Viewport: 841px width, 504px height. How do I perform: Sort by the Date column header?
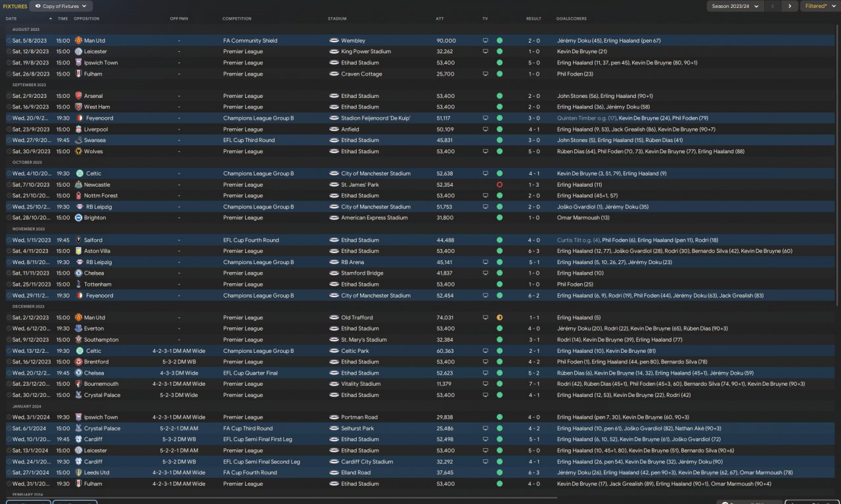[x=11, y=18]
